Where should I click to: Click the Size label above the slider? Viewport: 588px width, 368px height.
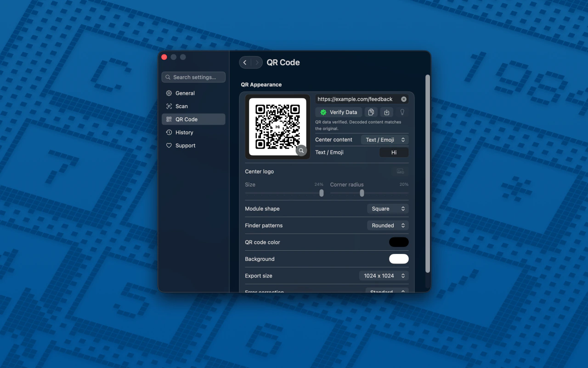coord(250,184)
